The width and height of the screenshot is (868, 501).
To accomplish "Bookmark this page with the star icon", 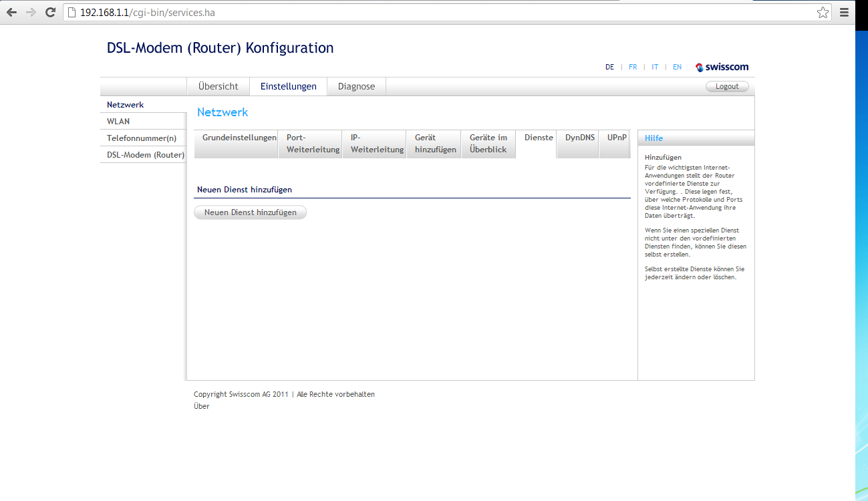I will (823, 13).
